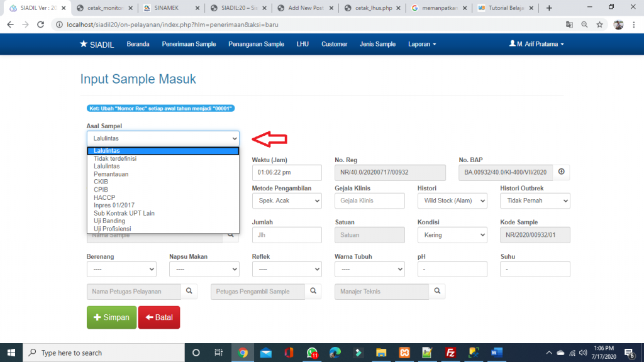Bookmark this page with the star icon

pos(600,25)
